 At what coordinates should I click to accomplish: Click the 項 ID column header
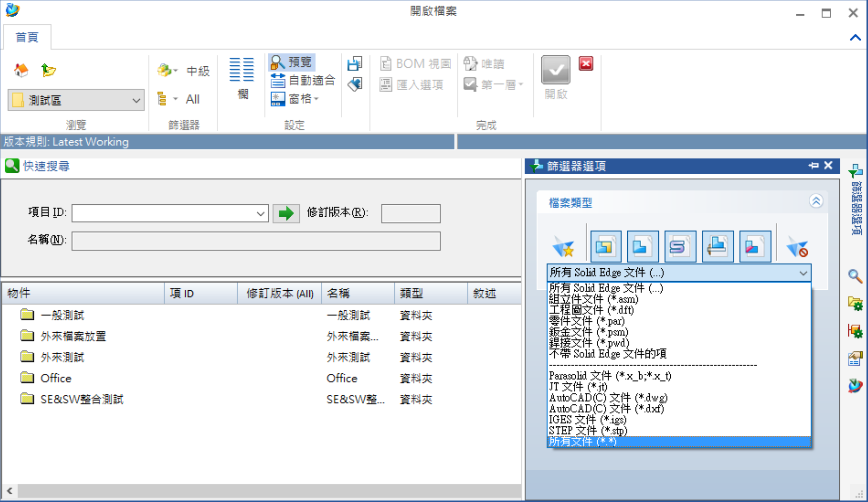click(x=201, y=294)
